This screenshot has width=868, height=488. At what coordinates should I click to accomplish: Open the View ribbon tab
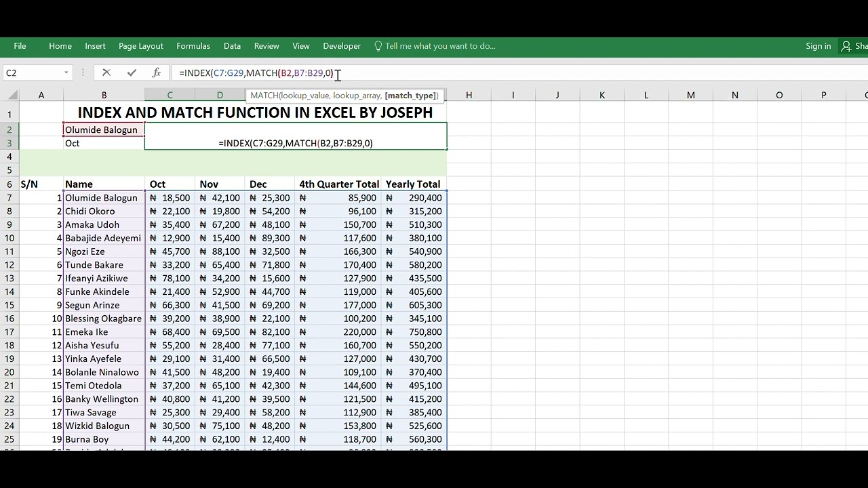[301, 46]
